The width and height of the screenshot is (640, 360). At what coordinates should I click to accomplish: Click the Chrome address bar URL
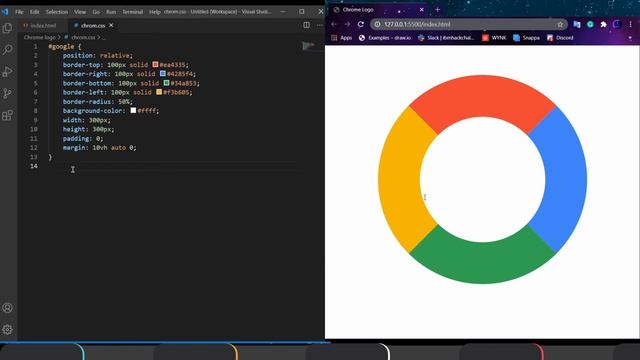pos(417,24)
